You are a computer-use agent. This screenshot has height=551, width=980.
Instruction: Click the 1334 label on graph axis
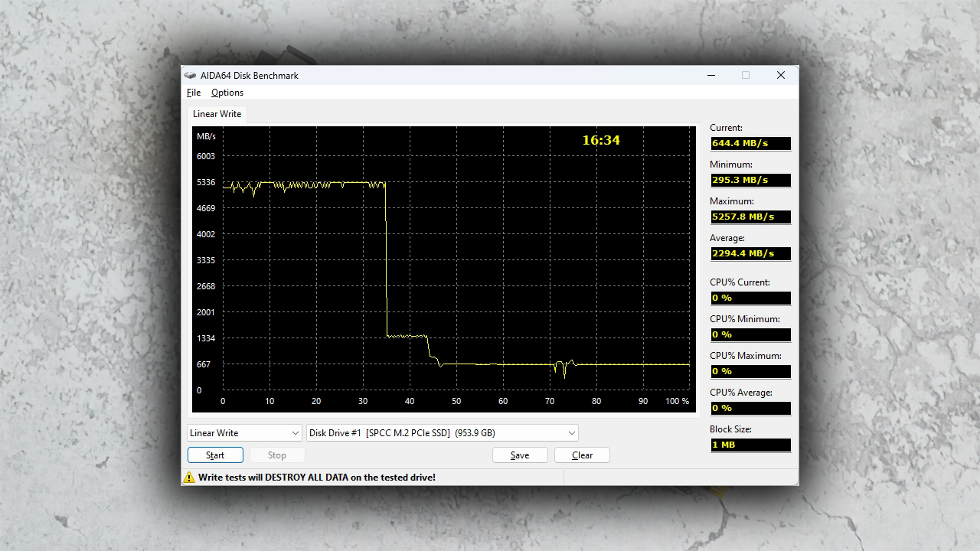(206, 338)
